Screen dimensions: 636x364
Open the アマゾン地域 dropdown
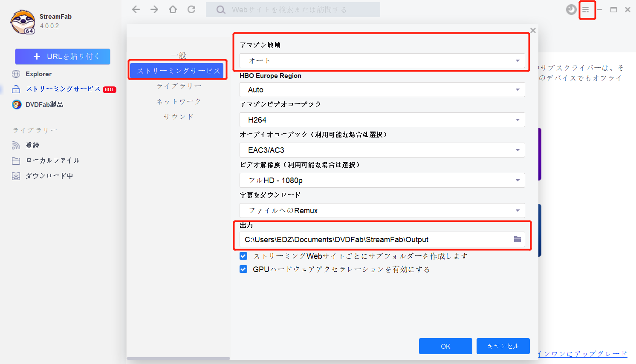(382, 60)
